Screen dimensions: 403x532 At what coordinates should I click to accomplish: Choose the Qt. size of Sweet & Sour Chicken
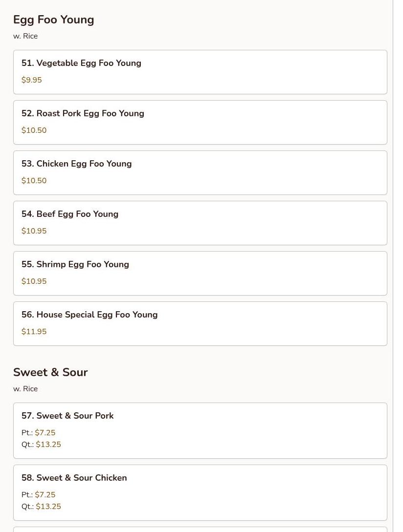pyautogui.click(x=48, y=507)
